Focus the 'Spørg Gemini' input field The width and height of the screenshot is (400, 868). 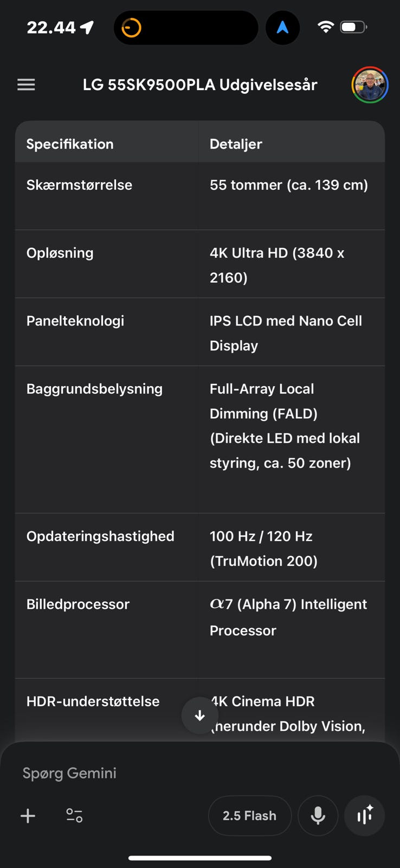coord(136,773)
